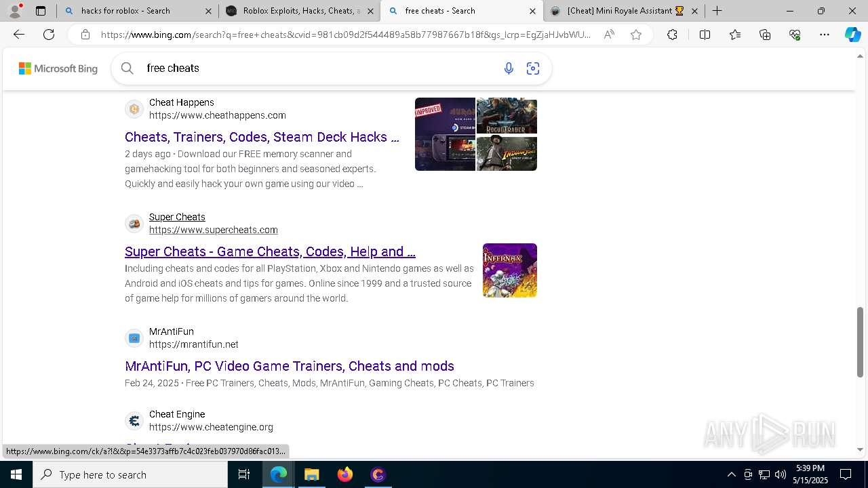The height and width of the screenshot is (488, 868).
Task: Open the Infernax game thumbnail
Action: point(510,270)
